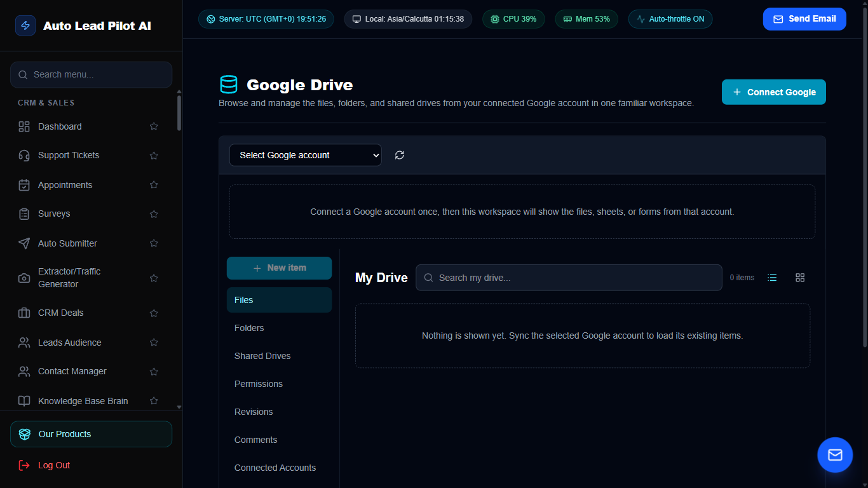Click the Knowledge Base Brain book icon
The height and width of the screenshot is (488, 868).
tap(24, 401)
